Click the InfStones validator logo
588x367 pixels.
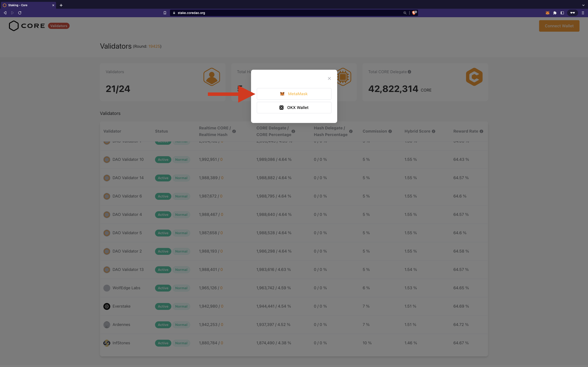coord(107,343)
